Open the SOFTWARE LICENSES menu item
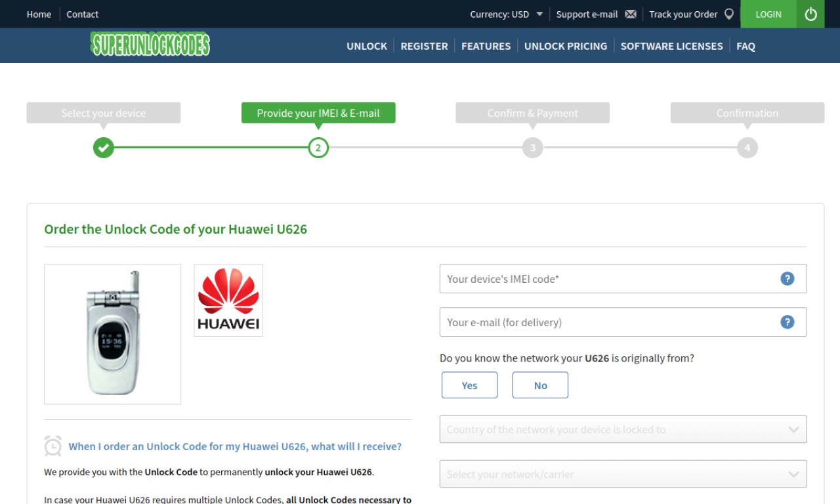The width and height of the screenshot is (840, 504). pyautogui.click(x=671, y=46)
